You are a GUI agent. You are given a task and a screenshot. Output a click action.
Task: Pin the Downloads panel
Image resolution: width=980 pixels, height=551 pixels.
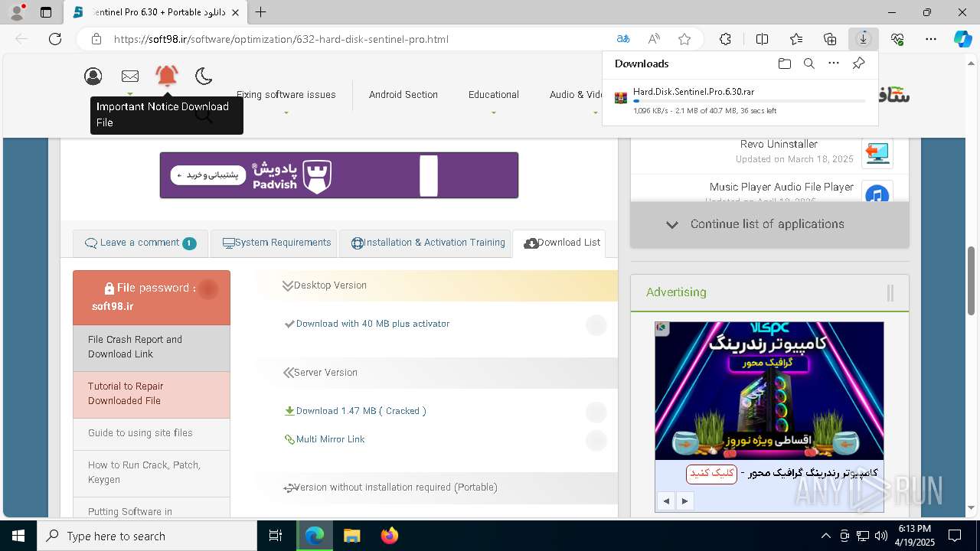pyautogui.click(x=858, y=64)
